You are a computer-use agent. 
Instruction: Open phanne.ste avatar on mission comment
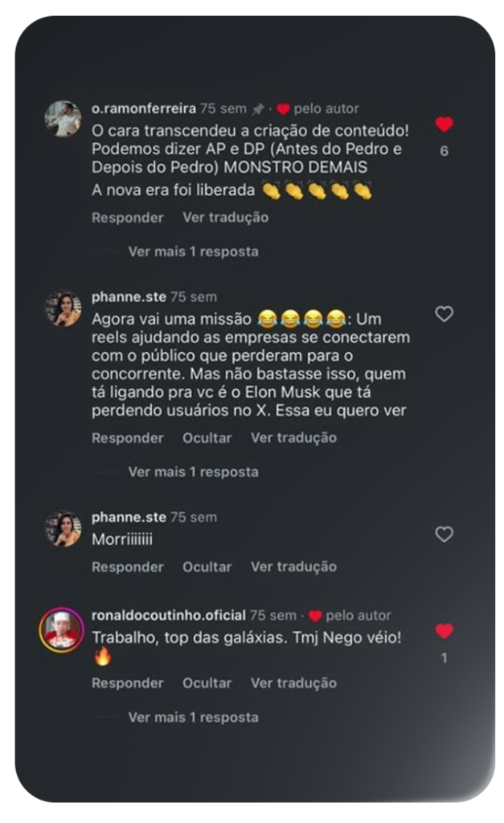(x=63, y=309)
